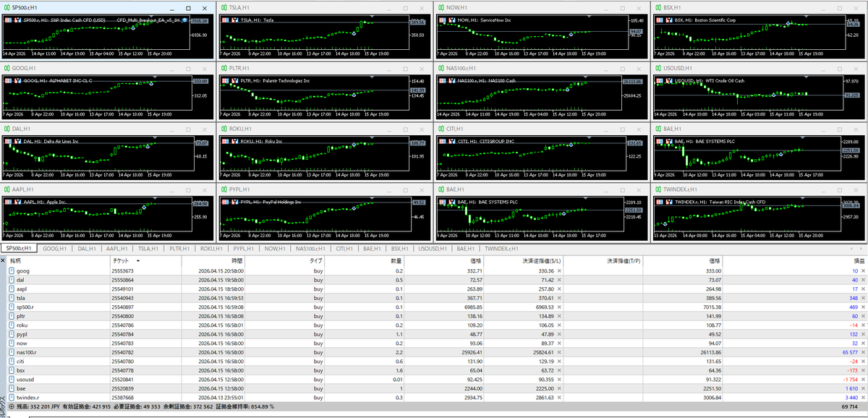The image size is (868, 418).
Task: Click the plus icon beside the balance summary
Action: (12, 406)
